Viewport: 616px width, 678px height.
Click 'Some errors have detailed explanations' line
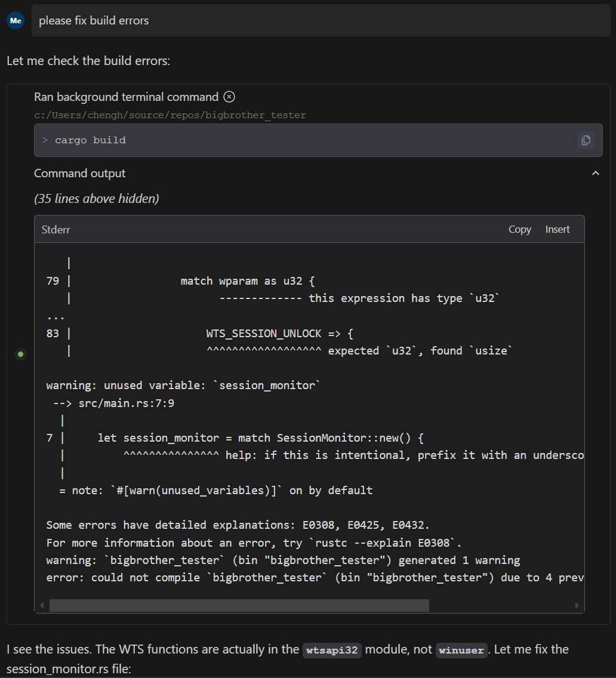click(238, 525)
